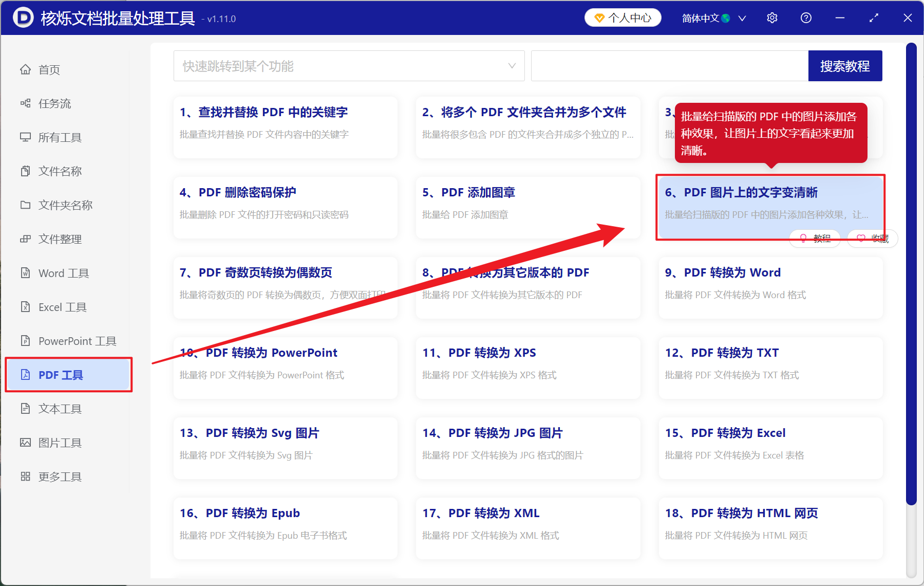
Task: Open 教程 tutorial for PDF 图片上的文字变清晰
Action: coord(815,238)
